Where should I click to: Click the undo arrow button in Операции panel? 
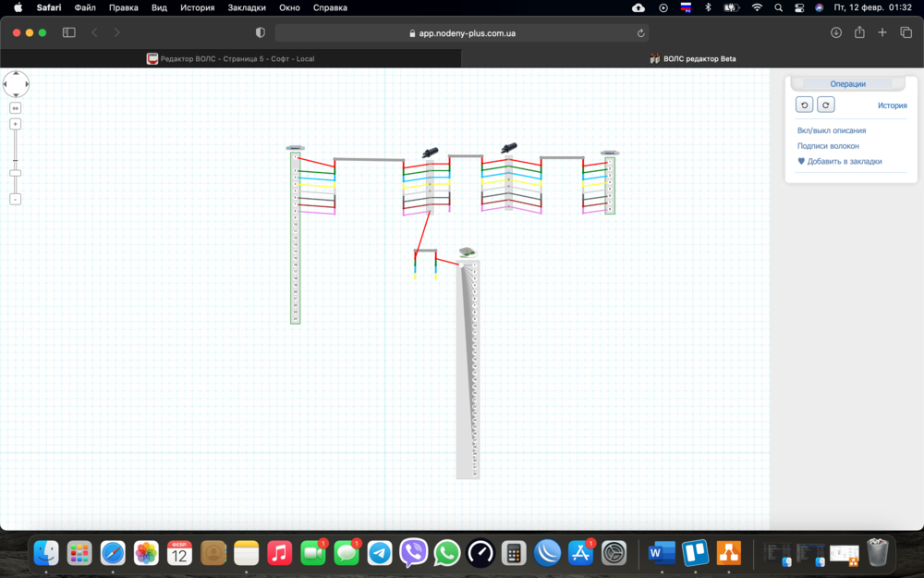804,105
